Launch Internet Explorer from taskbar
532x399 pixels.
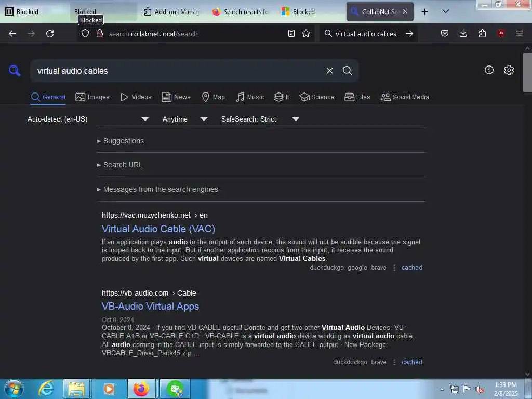click(46, 389)
